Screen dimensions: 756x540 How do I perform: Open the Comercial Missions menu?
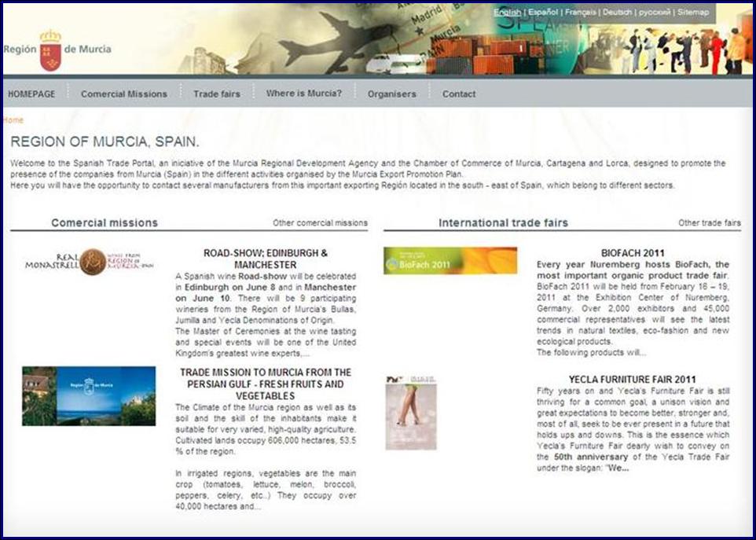(124, 94)
